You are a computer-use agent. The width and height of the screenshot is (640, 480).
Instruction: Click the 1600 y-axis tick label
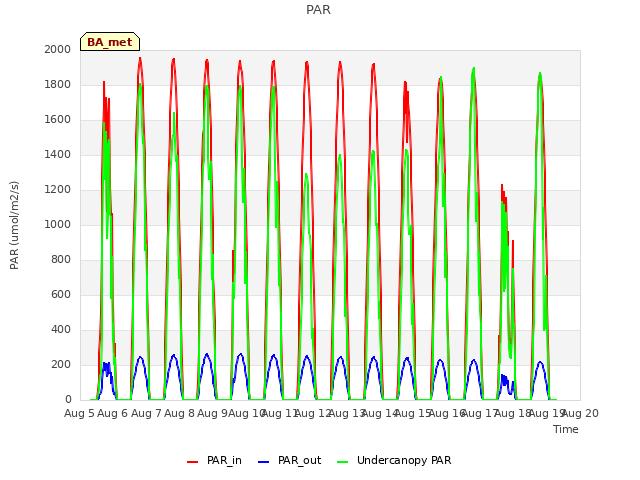coord(58,120)
